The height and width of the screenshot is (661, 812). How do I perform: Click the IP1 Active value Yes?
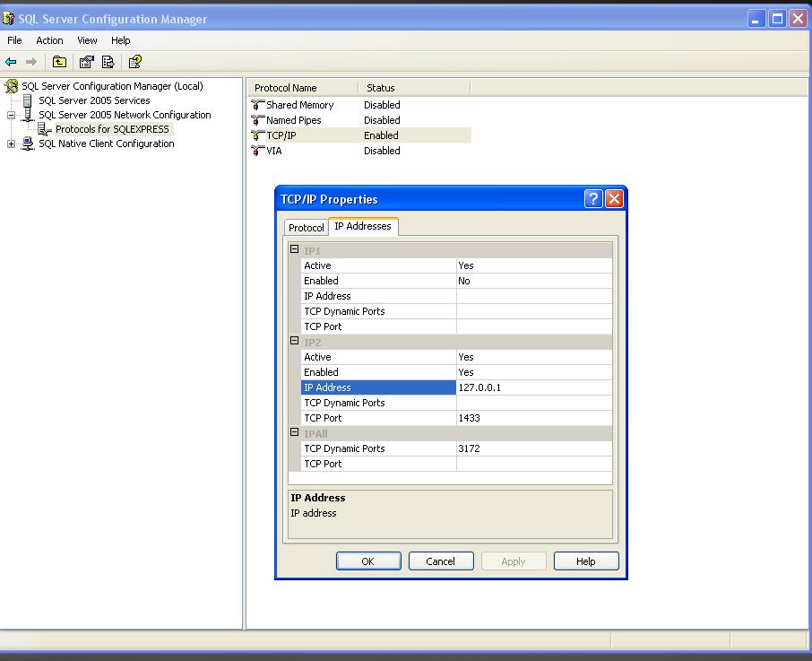pos(534,265)
